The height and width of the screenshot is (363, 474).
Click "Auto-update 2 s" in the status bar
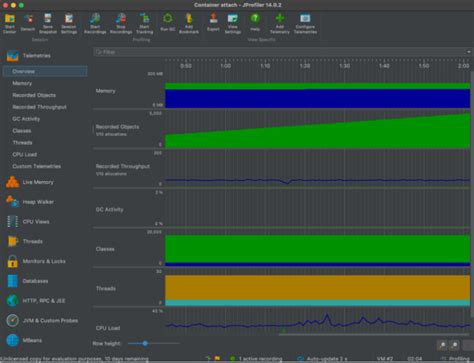tap(327, 359)
